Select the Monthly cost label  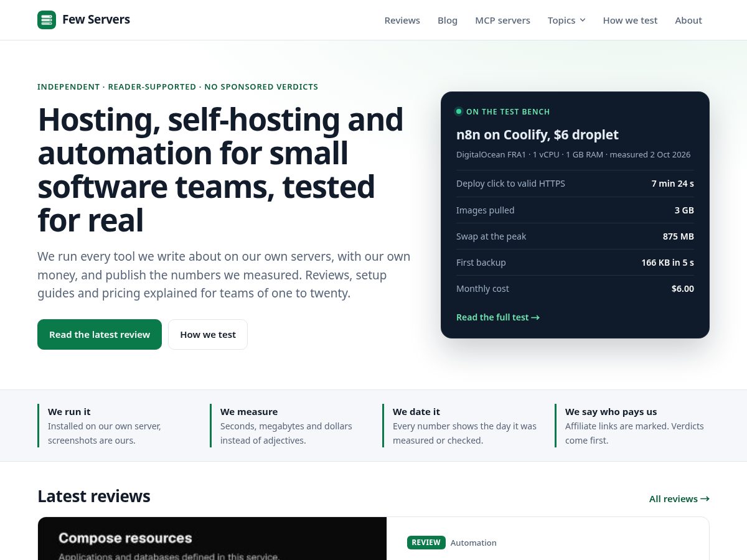click(x=482, y=289)
